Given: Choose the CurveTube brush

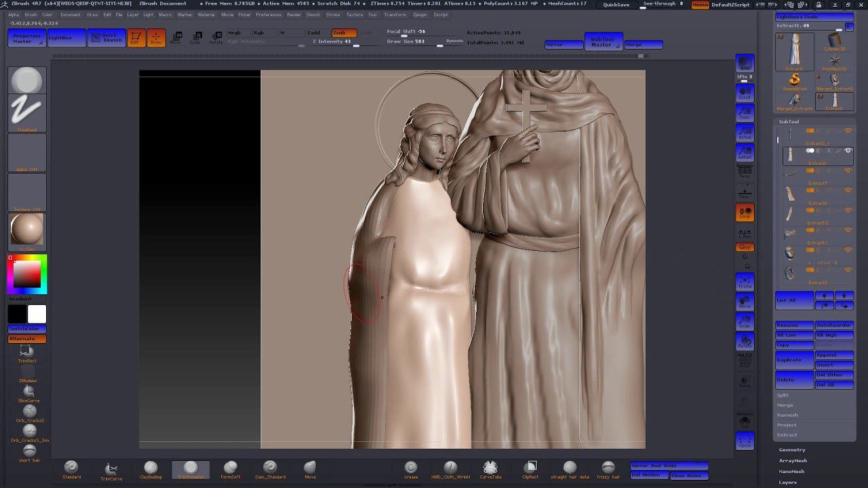Looking at the screenshot, I should click(490, 468).
